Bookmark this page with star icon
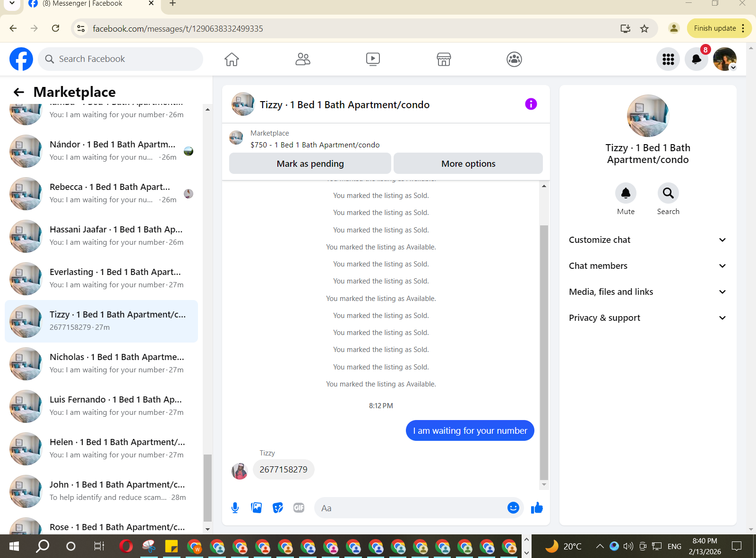This screenshot has height=558, width=756. coord(644,28)
